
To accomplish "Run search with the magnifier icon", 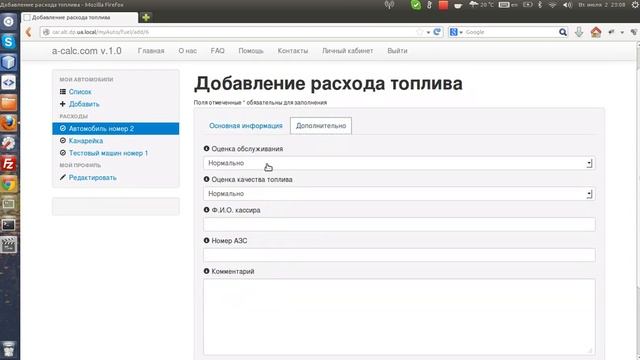I will click(x=563, y=32).
